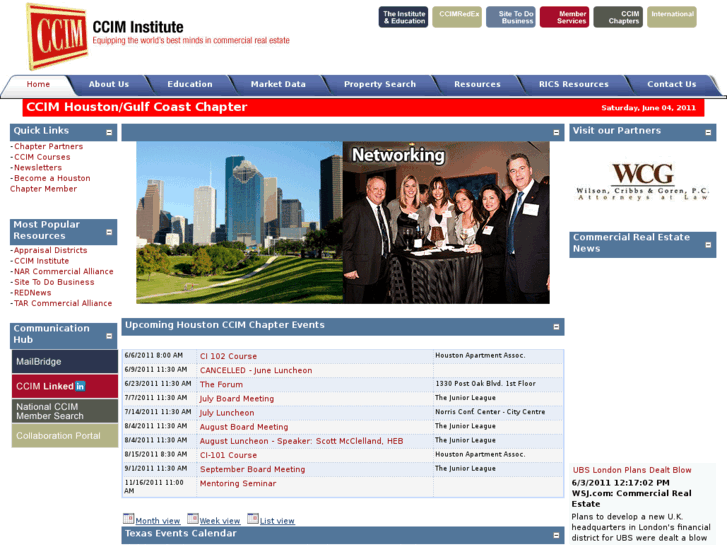
Task: Open TAR Commercial Alliance link
Action: point(63,303)
